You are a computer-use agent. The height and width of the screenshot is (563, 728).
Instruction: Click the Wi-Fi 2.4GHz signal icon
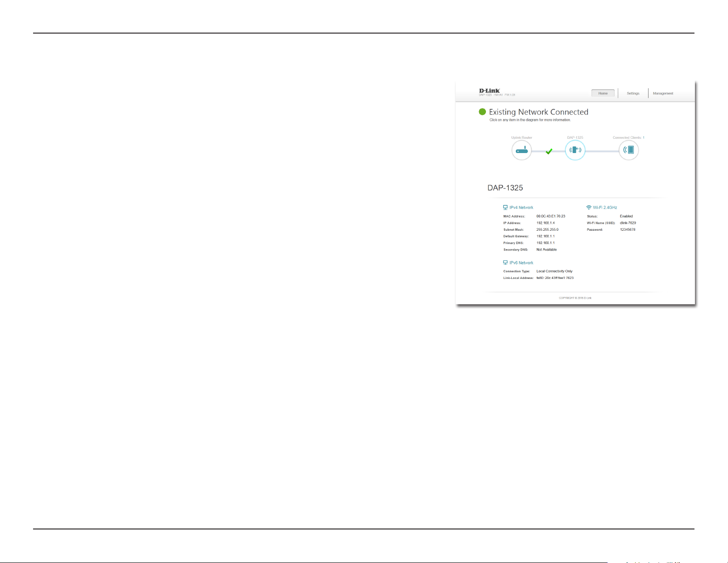(589, 207)
